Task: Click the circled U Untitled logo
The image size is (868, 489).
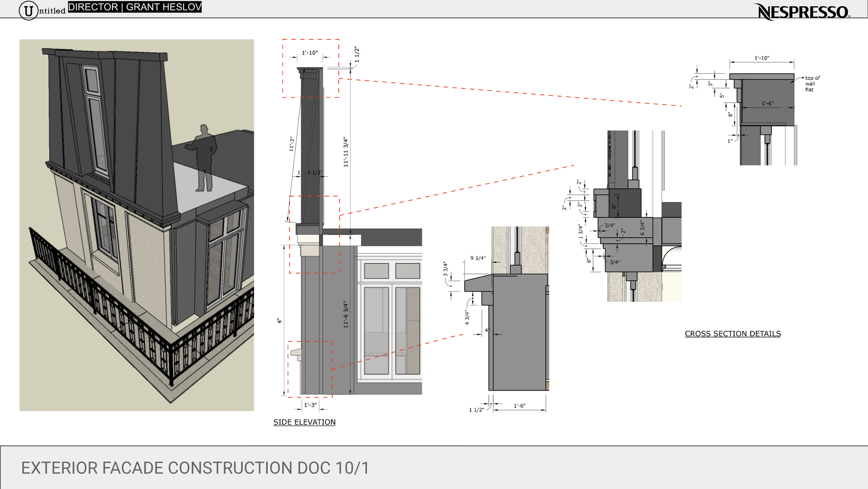Action: coord(28,10)
